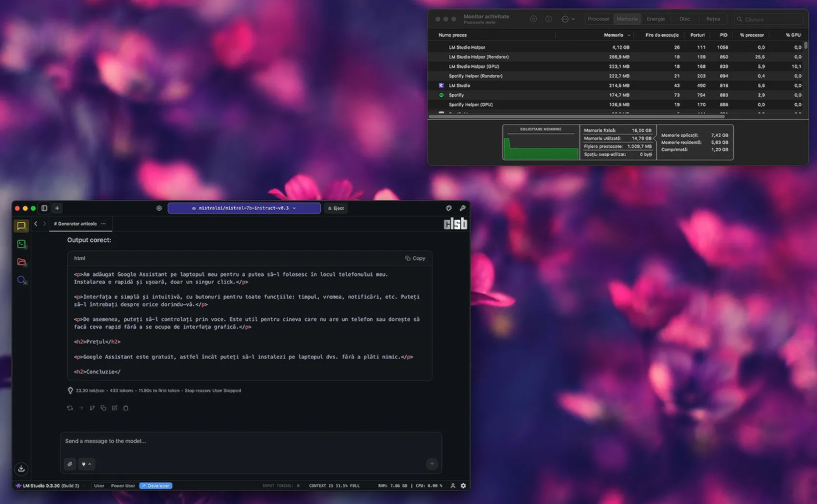Open My Models folder icon in sidebar
The height and width of the screenshot is (504, 817).
coord(21,262)
